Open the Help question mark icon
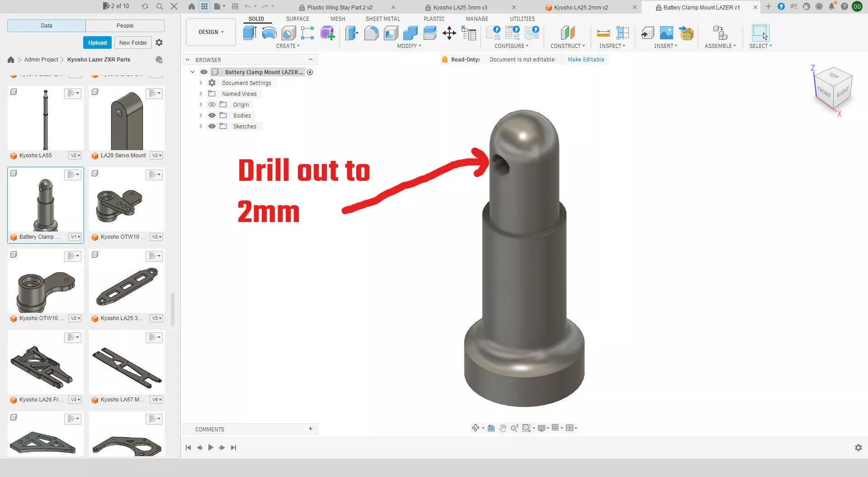This screenshot has width=868, height=477. 844,6
